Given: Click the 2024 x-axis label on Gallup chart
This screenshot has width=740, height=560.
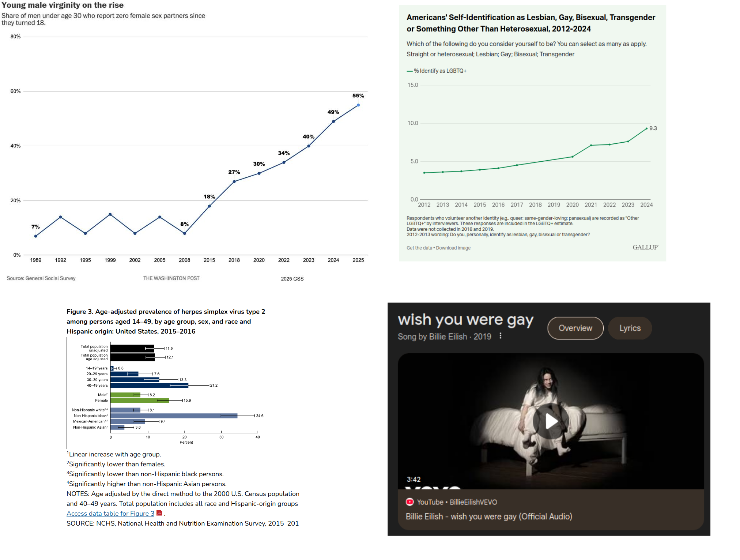Looking at the screenshot, I should pyautogui.click(x=646, y=205).
